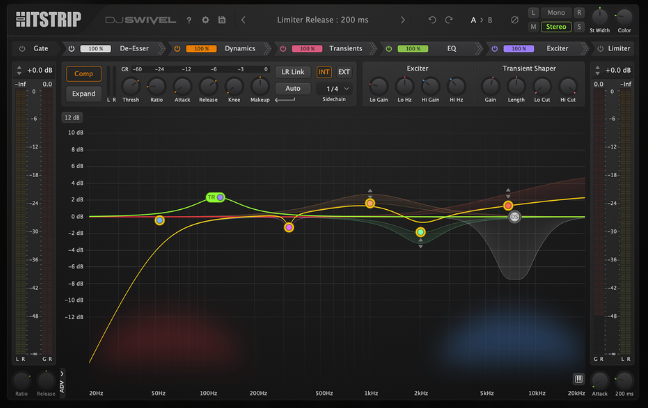Enable EXT sidechain mode

click(x=344, y=72)
